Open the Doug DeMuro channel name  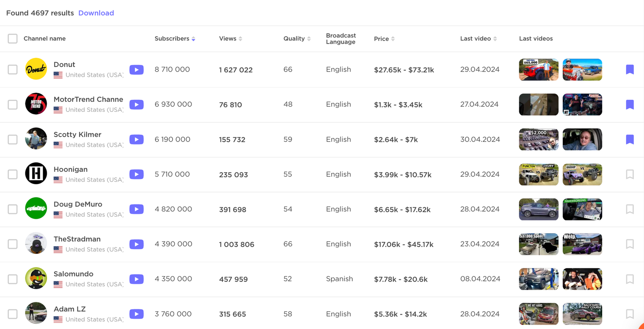pos(78,204)
